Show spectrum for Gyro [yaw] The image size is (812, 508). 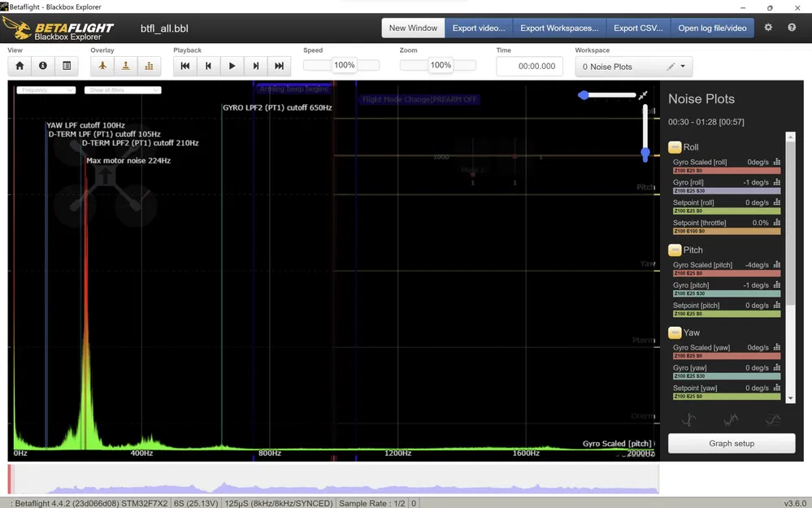pyautogui.click(x=777, y=367)
